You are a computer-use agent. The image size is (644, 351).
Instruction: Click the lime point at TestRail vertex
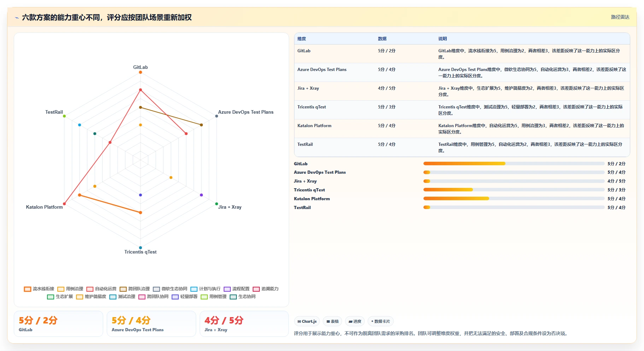(x=64, y=116)
